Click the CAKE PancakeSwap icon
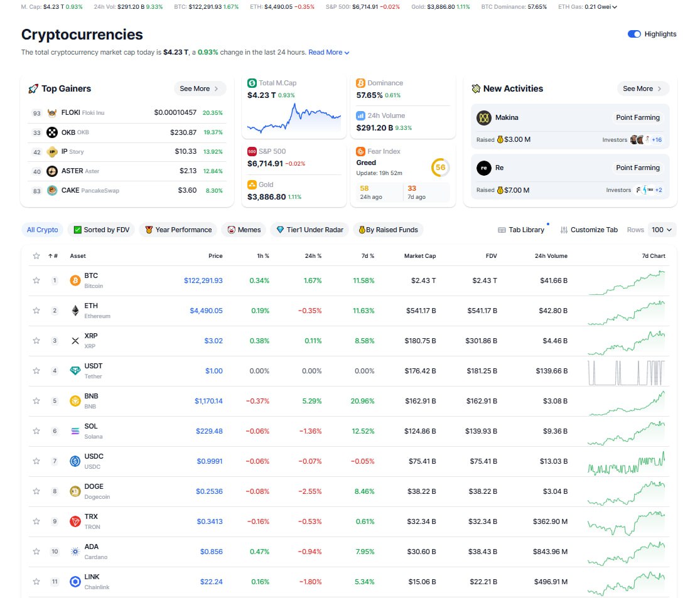The width and height of the screenshot is (700, 598). [x=52, y=191]
